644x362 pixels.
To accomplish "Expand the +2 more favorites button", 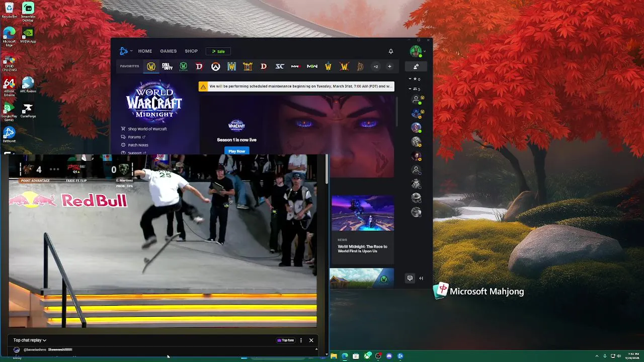I will [x=375, y=66].
